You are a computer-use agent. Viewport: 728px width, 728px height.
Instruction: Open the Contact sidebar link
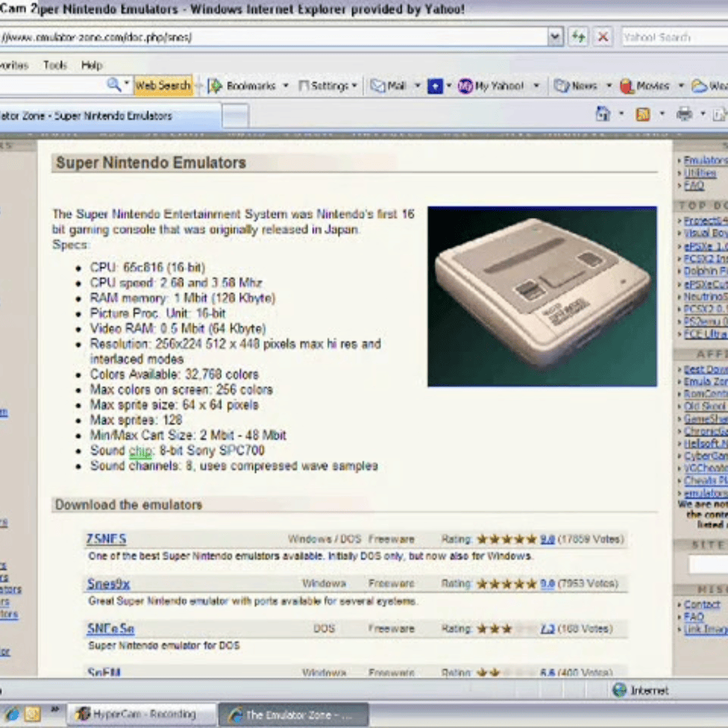tap(702, 604)
